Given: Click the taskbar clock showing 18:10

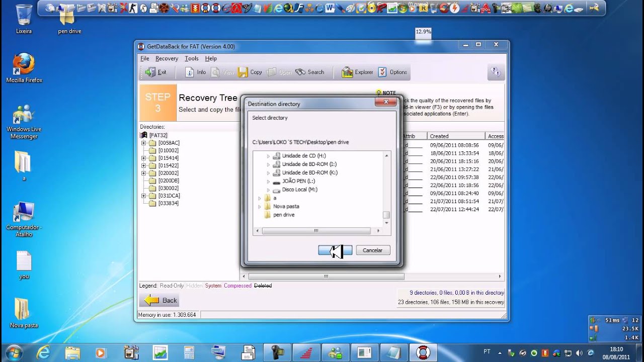Looking at the screenshot, I should 616,353.
